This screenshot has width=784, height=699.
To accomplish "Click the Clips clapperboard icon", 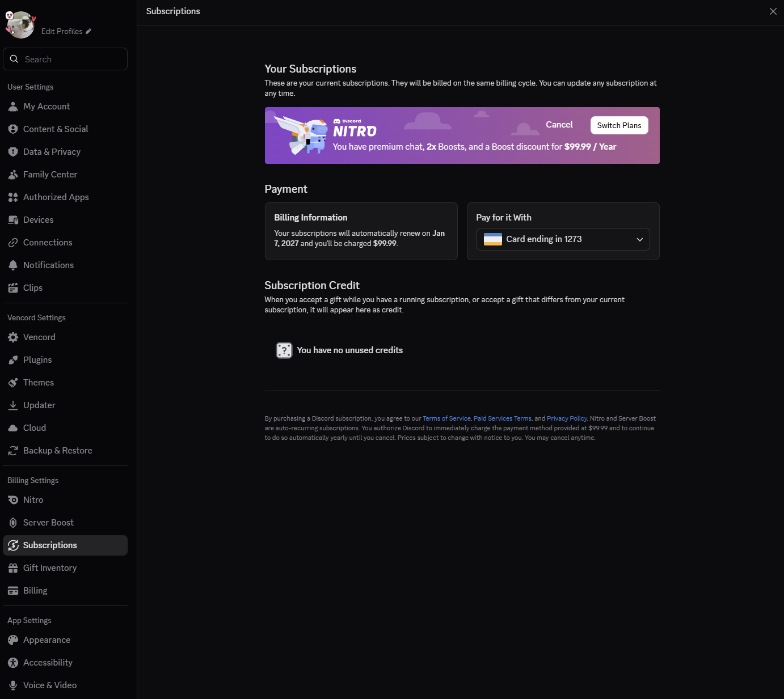I will (x=13, y=288).
